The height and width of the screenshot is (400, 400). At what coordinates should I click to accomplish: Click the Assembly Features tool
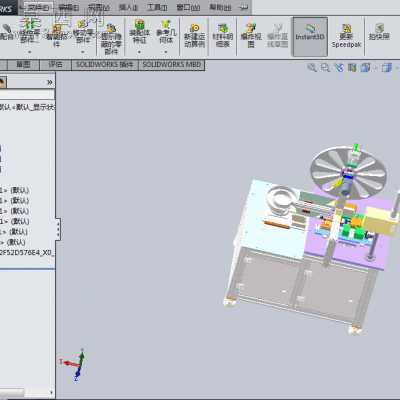(139, 31)
